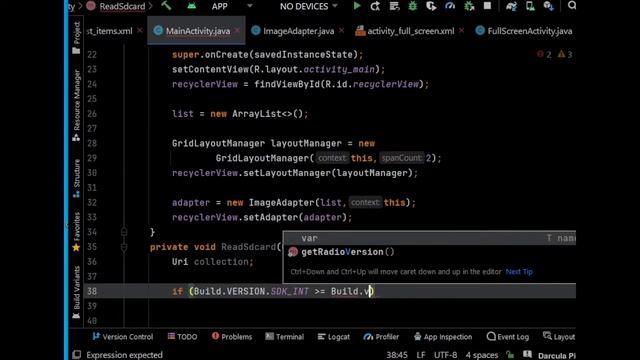640x360 pixels.
Task: Click the 38:45 caret position in status bar
Action: click(x=397, y=355)
